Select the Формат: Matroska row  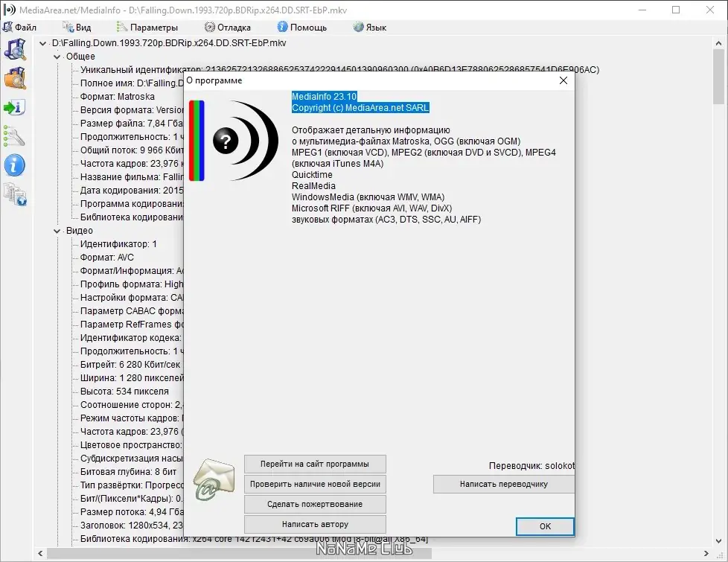coord(118,97)
